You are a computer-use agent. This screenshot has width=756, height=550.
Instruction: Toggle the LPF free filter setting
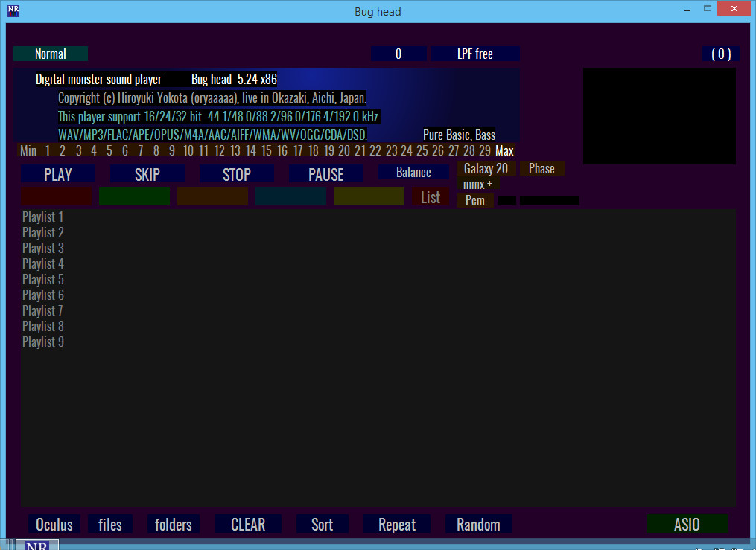[475, 54]
